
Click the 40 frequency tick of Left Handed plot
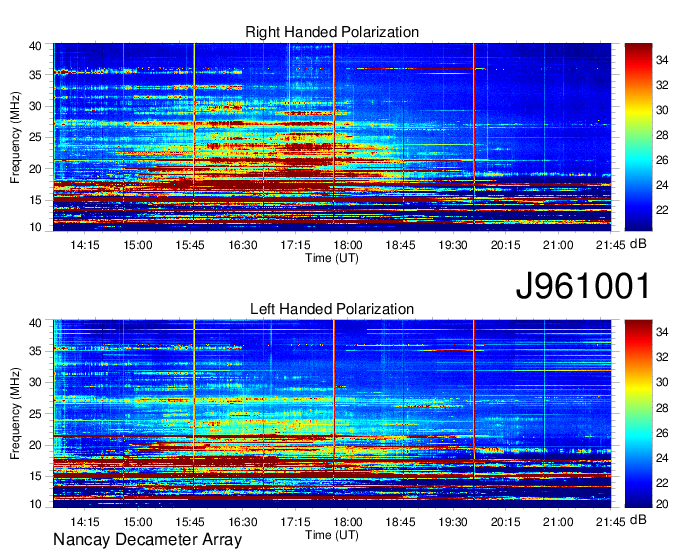click(36, 323)
